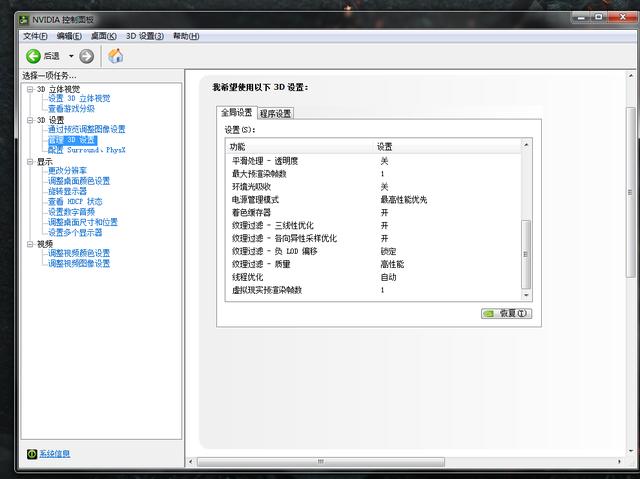Open the 桌面(K) menu
The image size is (640, 479).
click(x=104, y=36)
